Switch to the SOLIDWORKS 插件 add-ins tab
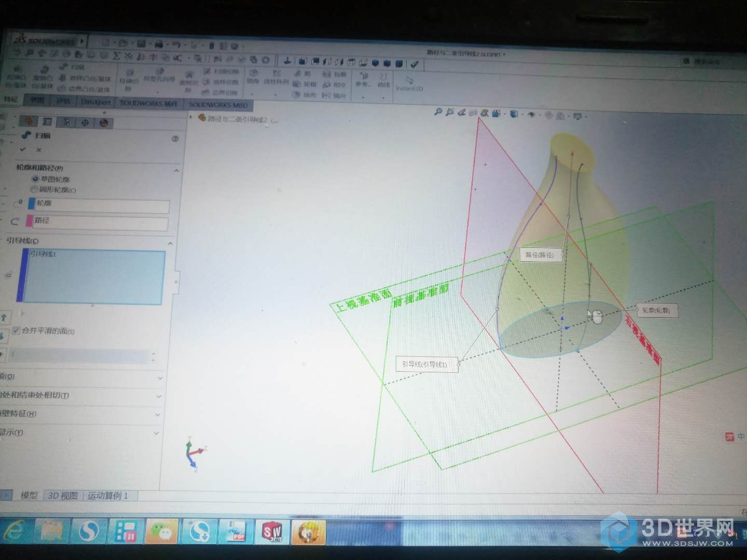 [x=148, y=103]
